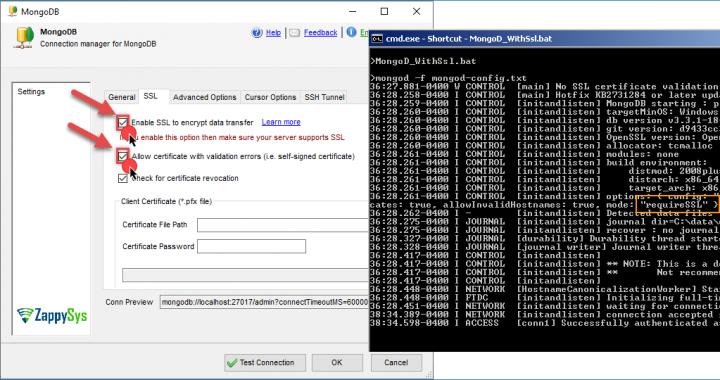
Task: Open the Advanced Options tab
Action: (x=204, y=97)
